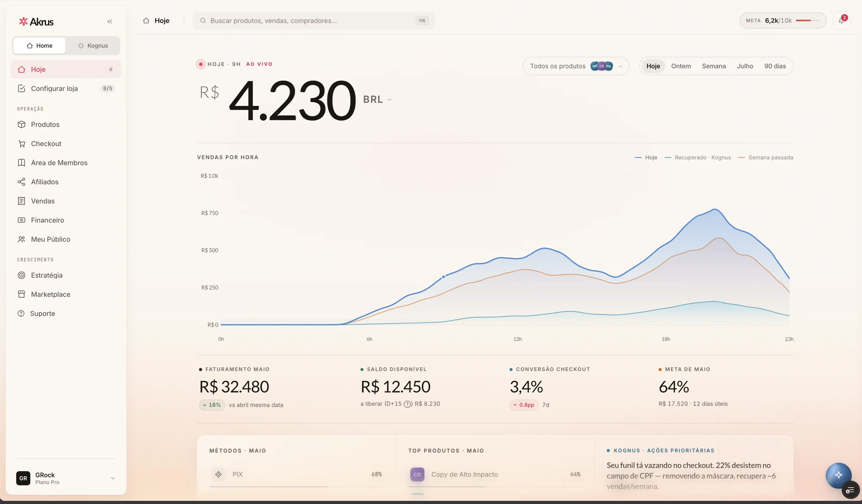Viewport: 862px width, 504px height.
Task: Click the product avatars group
Action: tap(602, 66)
